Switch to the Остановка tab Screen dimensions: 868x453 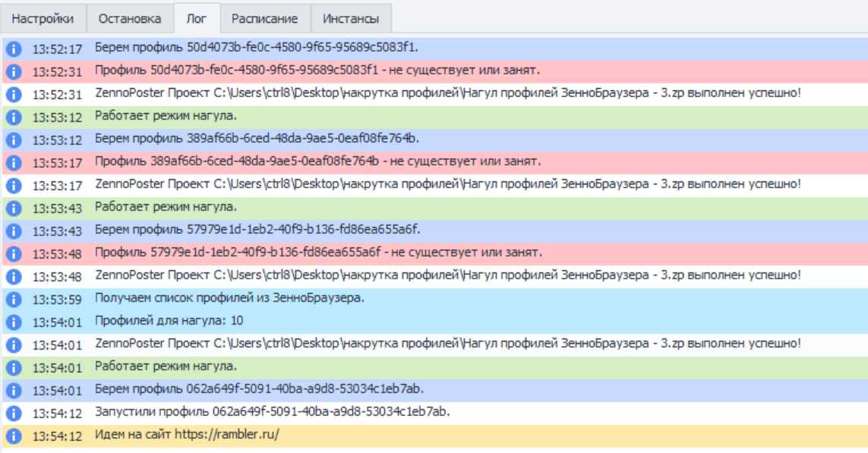click(130, 18)
